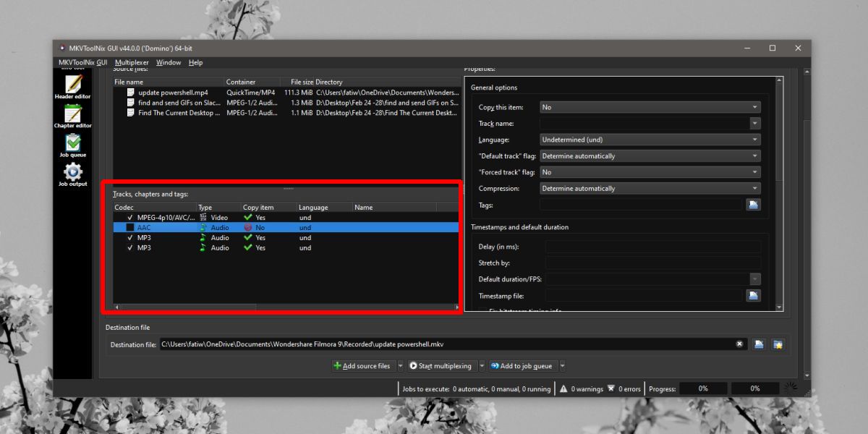
Task: Open the Header editor tool
Action: (x=72, y=88)
